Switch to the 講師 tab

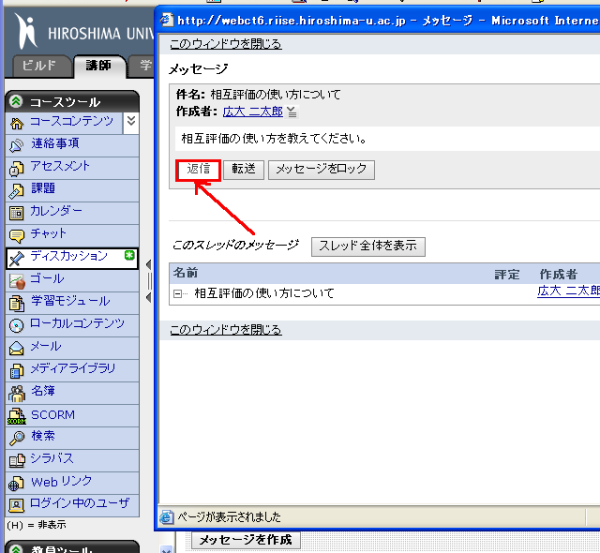pyautogui.click(x=99, y=65)
